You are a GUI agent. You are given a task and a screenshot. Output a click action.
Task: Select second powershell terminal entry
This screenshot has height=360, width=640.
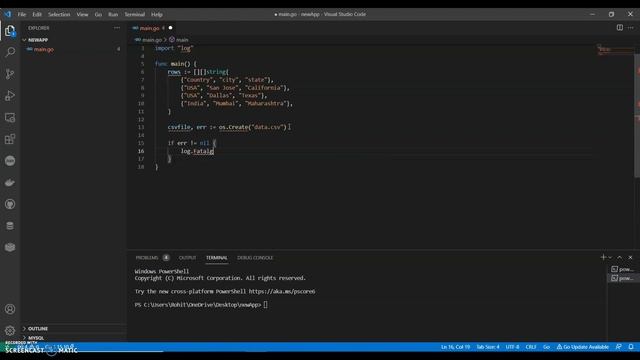622,278
